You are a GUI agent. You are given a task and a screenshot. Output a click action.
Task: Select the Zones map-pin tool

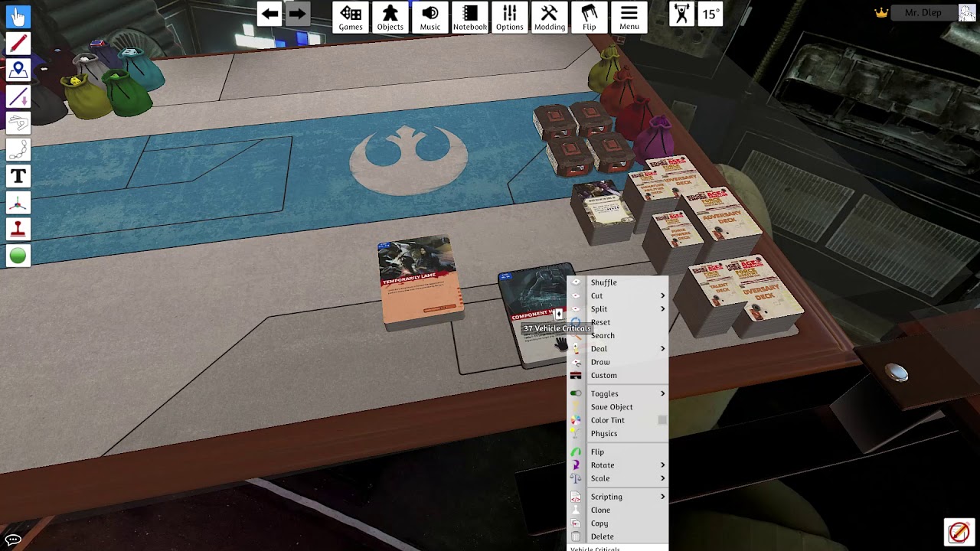pos(18,70)
